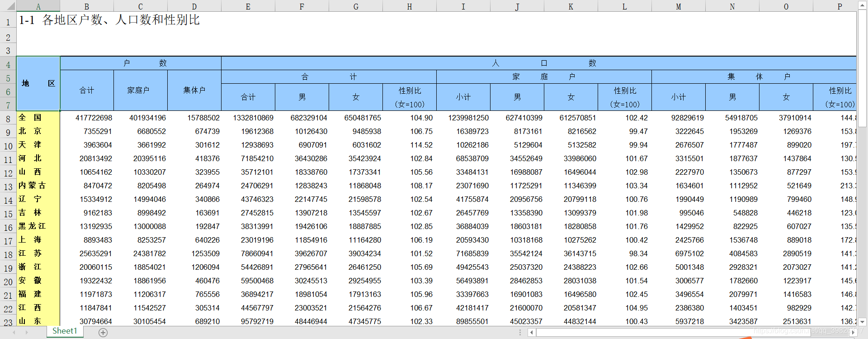Click vertical scrollbar up arrow
Screen dimensions: 868x339
(862, 5)
